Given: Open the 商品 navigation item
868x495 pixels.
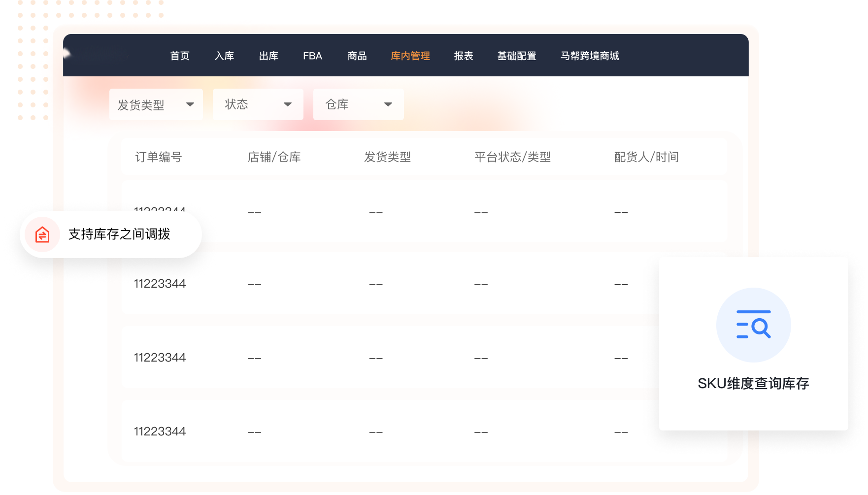Looking at the screenshot, I should pos(357,56).
